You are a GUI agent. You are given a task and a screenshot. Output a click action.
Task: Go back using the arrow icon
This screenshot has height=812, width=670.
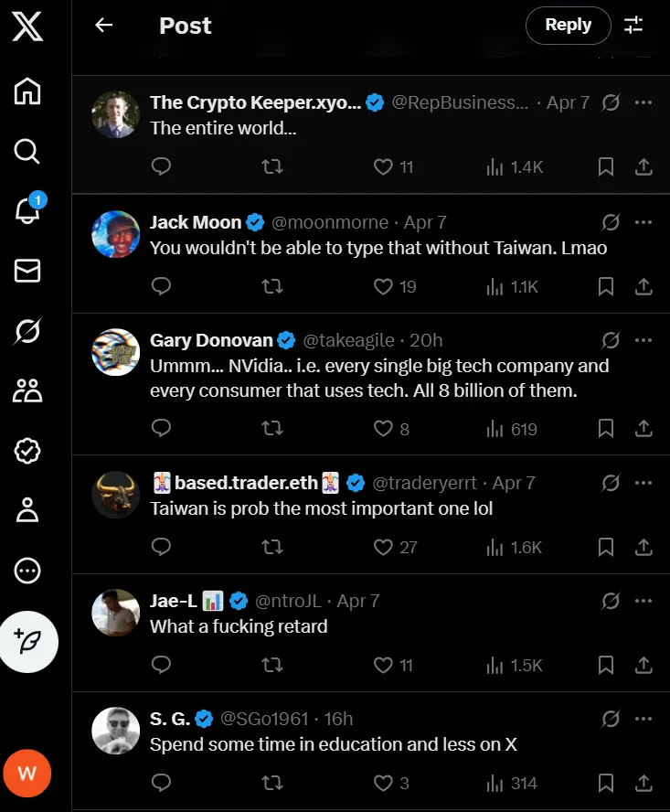pos(104,26)
